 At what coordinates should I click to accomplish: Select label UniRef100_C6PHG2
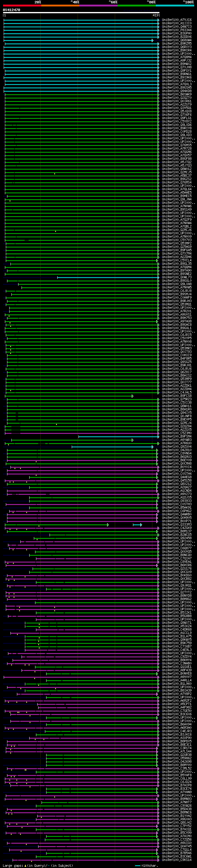pos(177,511)
